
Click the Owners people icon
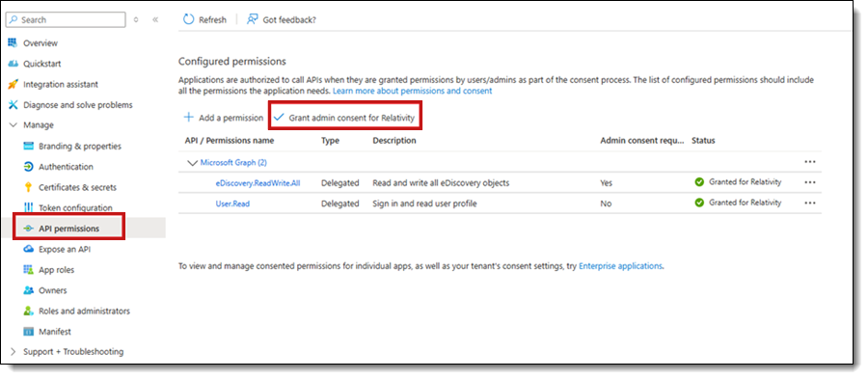pyautogui.click(x=29, y=290)
